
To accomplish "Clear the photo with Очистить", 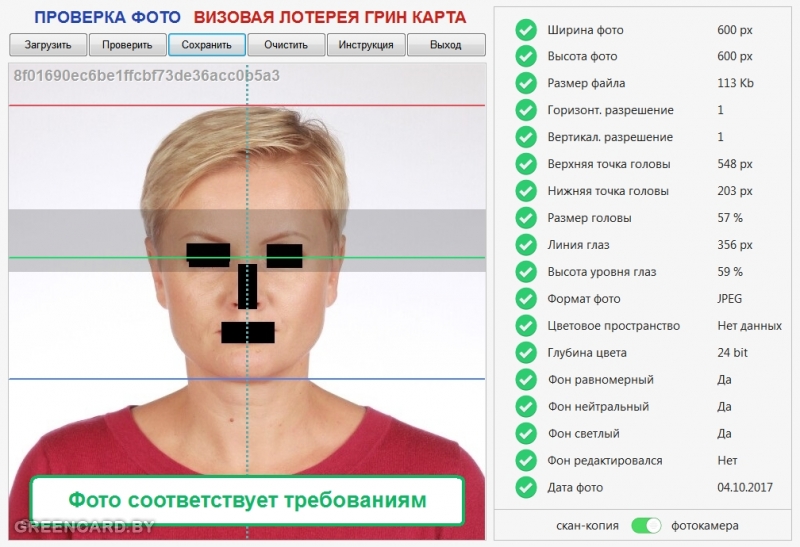I will pos(286,45).
